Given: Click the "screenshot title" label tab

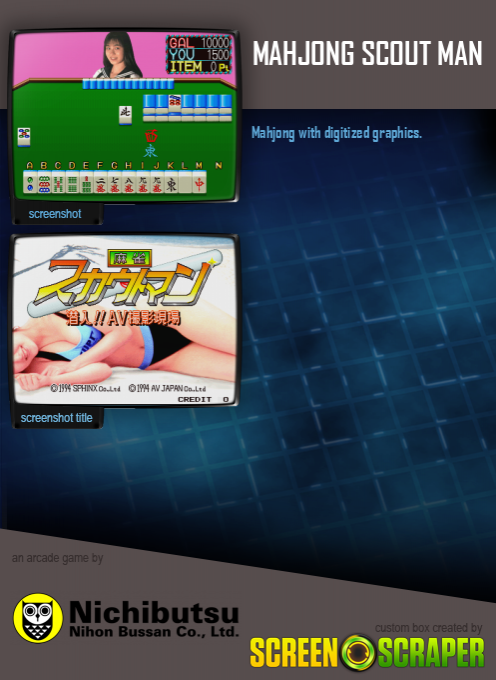Looking at the screenshot, I should (x=56, y=418).
